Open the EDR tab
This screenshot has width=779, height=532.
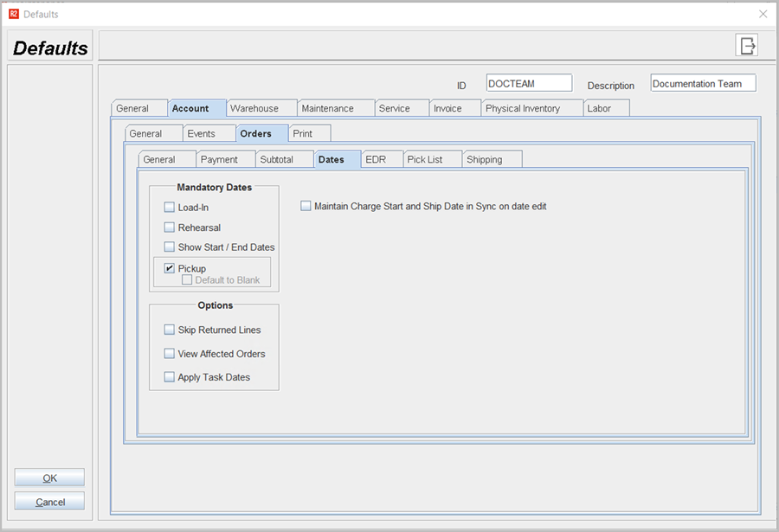tap(382, 159)
